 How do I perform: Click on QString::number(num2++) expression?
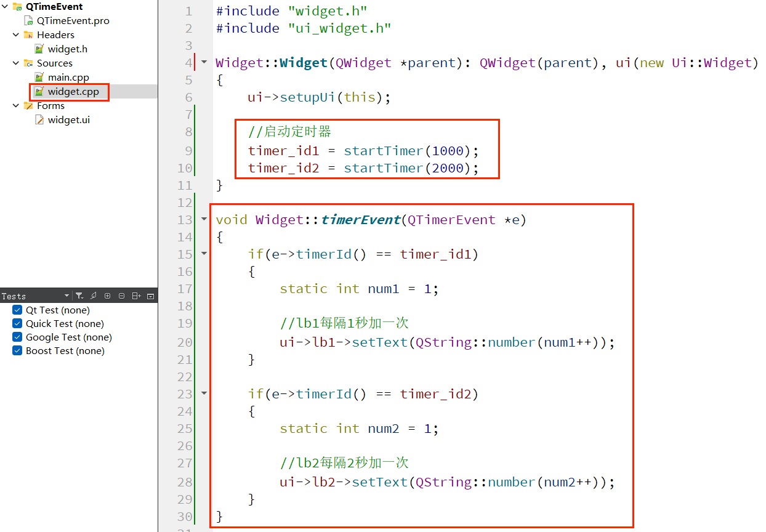coord(511,482)
